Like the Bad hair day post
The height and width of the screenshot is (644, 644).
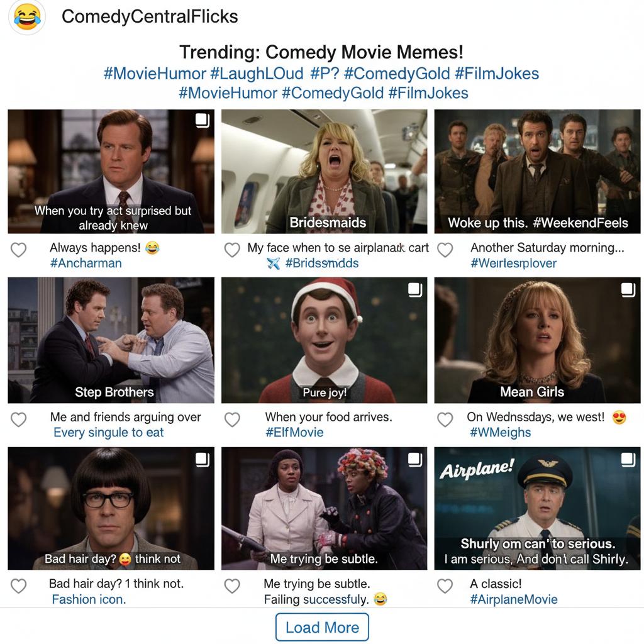tap(18, 586)
